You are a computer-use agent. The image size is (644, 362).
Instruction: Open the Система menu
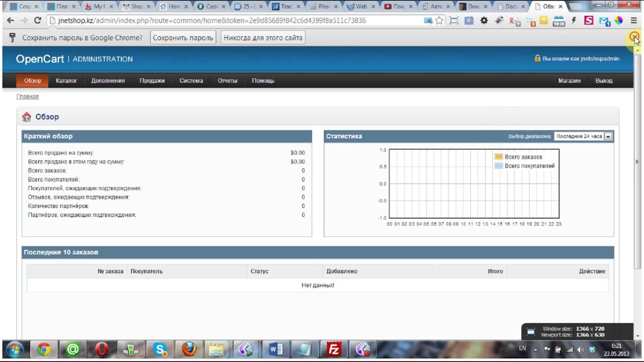click(191, 80)
